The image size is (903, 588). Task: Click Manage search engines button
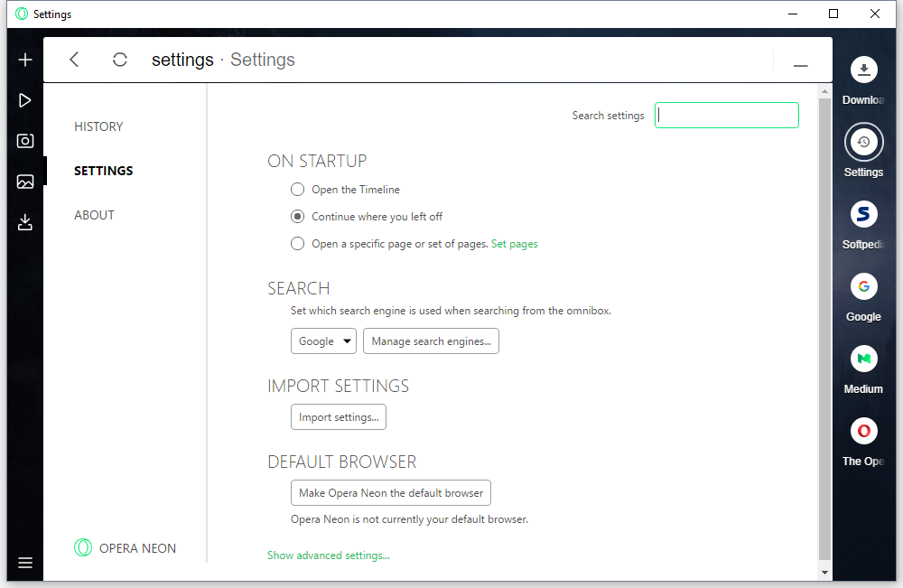click(431, 341)
